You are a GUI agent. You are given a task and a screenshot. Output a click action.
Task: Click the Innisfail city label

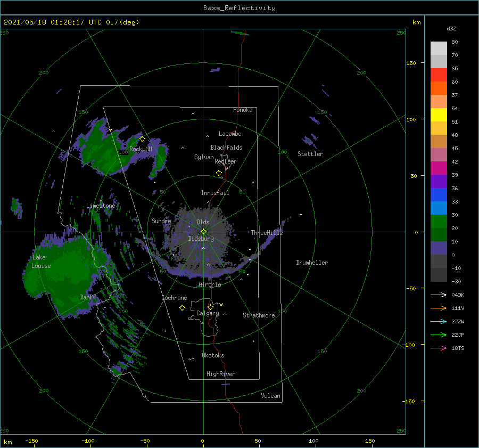click(x=215, y=193)
